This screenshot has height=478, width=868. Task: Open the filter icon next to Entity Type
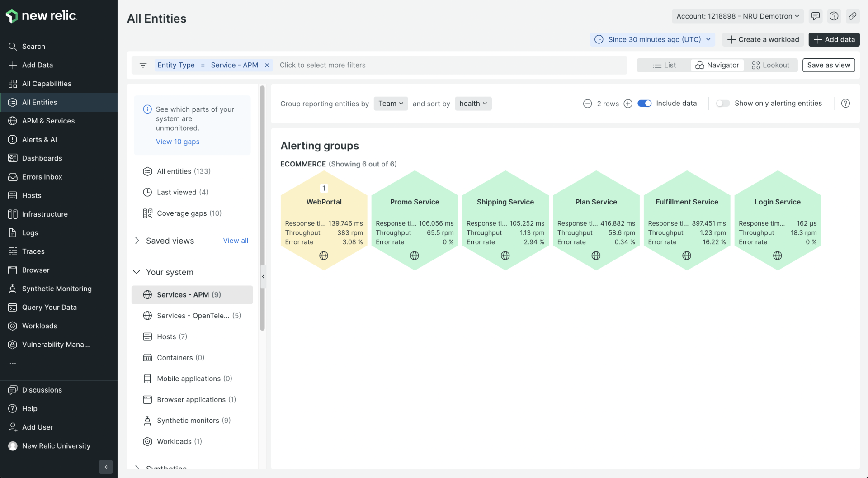pos(143,65)
